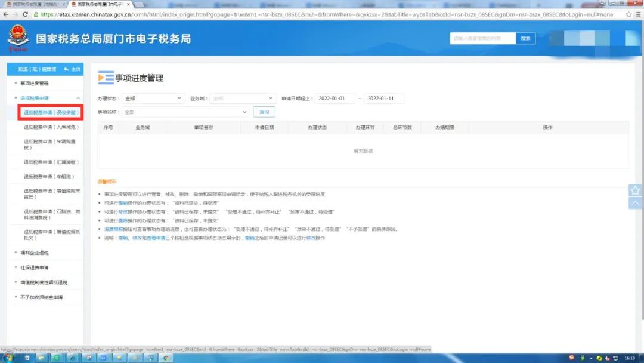Open the Chrome icon in the taskbar
The width and height of the screenshot is (644, 363).
point(166,358)
